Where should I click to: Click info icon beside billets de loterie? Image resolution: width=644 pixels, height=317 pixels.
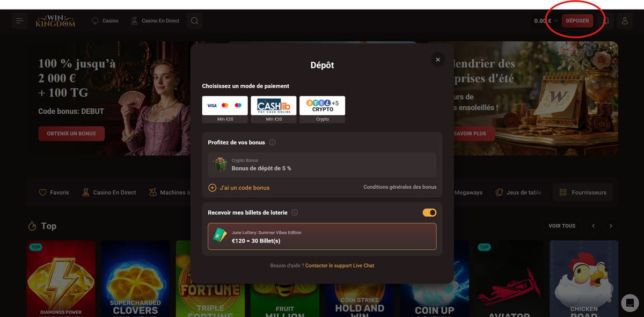click(295, 212)
